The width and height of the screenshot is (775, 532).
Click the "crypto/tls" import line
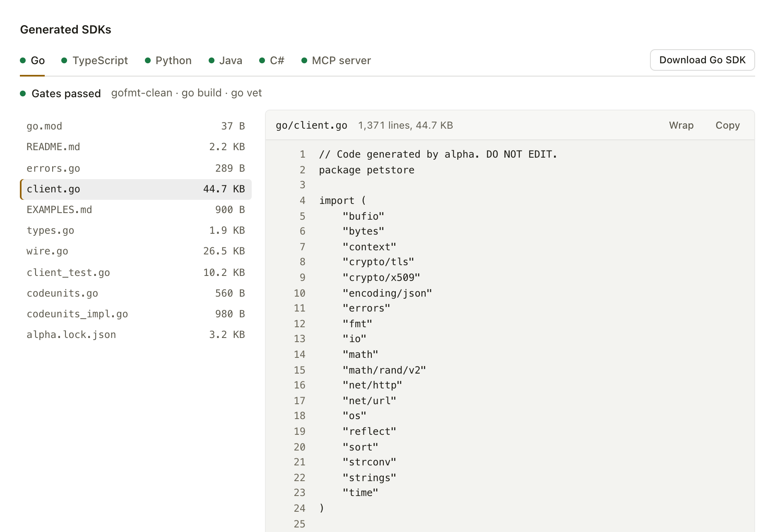(x=378, y=262)
